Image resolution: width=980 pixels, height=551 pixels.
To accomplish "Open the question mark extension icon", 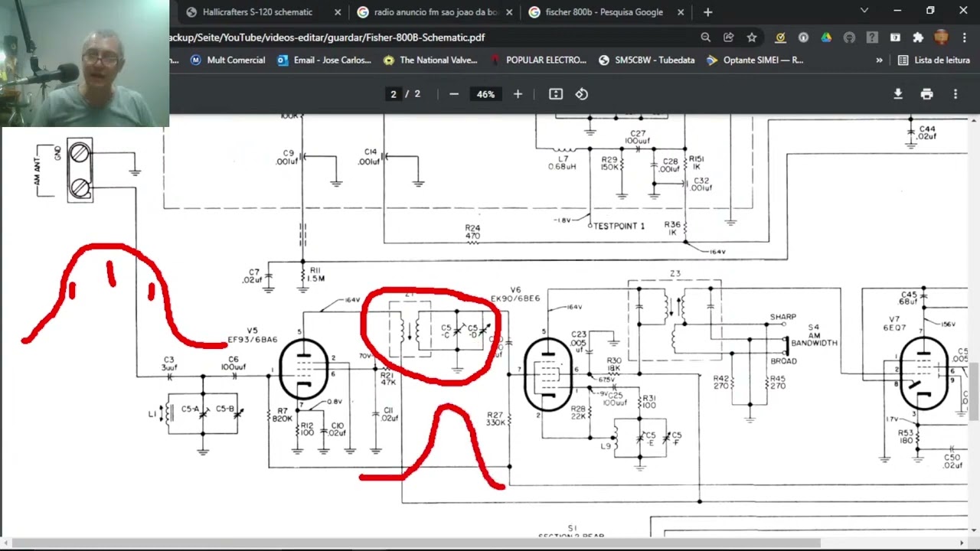I will [x=872, y=37].
